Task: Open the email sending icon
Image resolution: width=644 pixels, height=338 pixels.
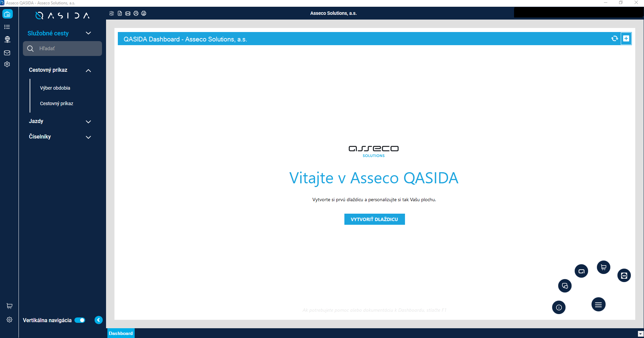Action: point(128,13)
